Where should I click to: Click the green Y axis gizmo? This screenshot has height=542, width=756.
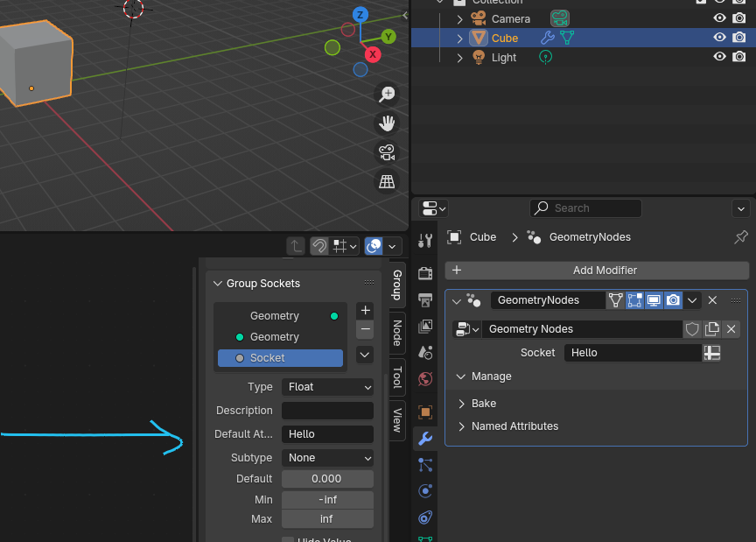click(x=388, y=37)
